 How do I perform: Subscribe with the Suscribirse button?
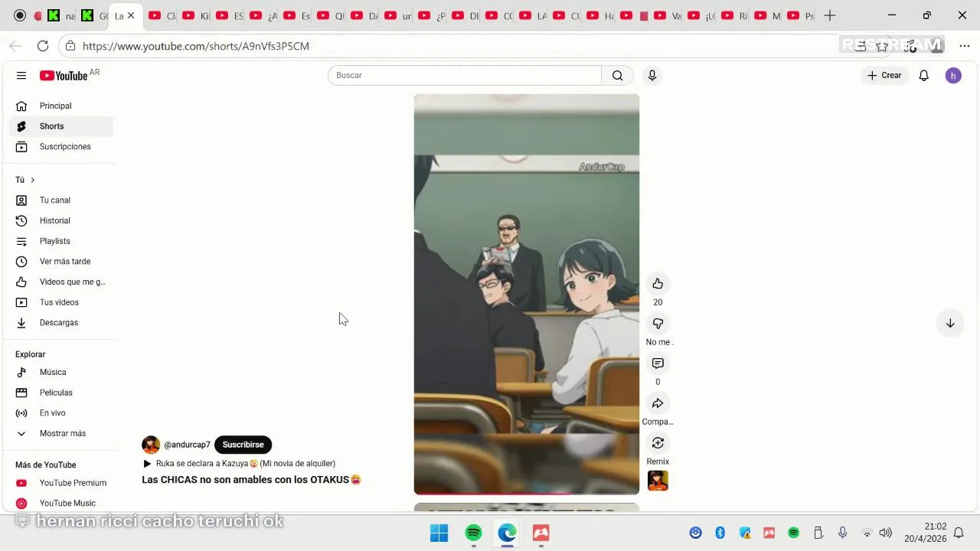tap(243, 445)
